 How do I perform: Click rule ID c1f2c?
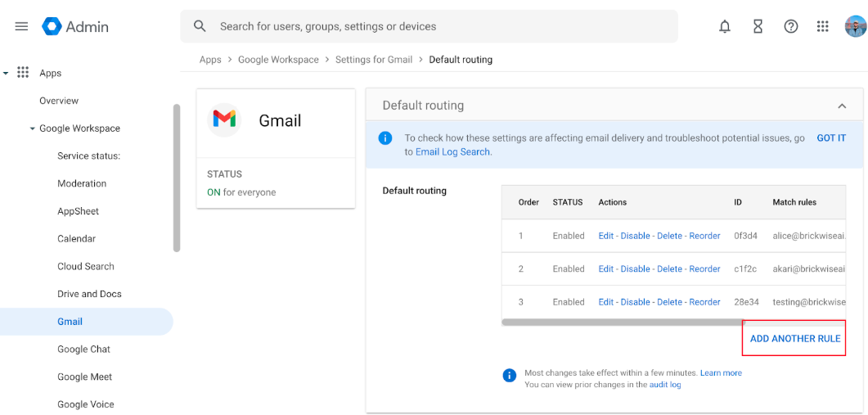(744, 268)
